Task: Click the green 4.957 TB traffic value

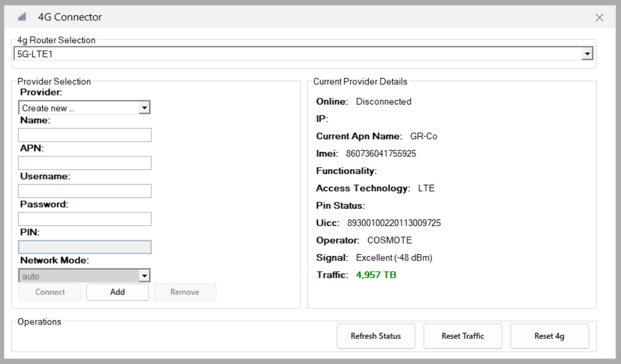Action: pyautogui.click(x=376, y=275)
